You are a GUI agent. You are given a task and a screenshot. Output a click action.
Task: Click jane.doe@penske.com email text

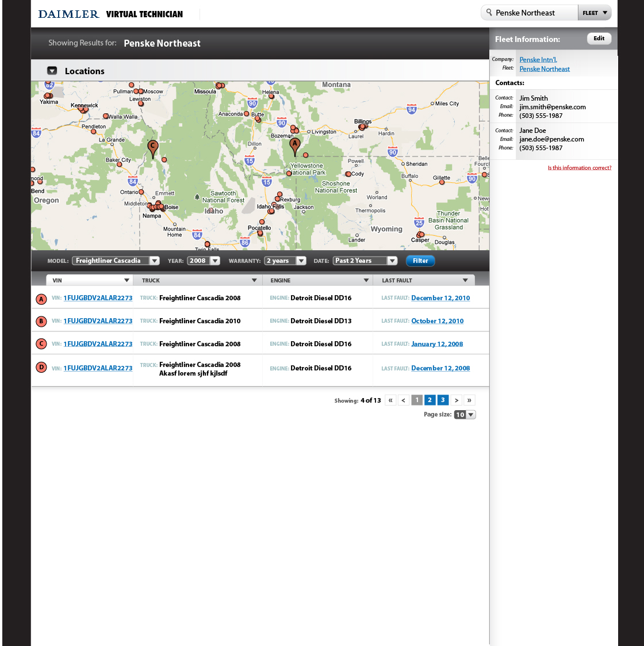coord(552,139)
